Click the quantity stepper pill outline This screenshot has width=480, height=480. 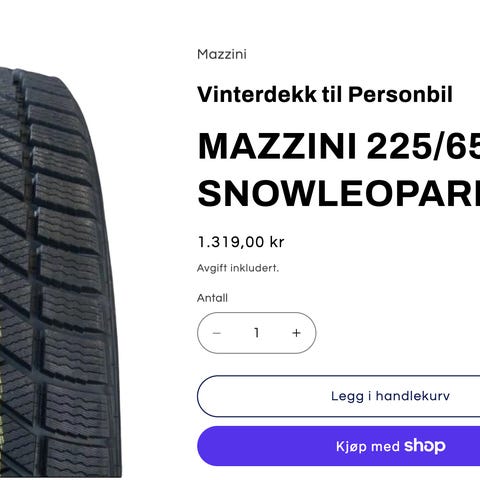click(x=257, y=333)
